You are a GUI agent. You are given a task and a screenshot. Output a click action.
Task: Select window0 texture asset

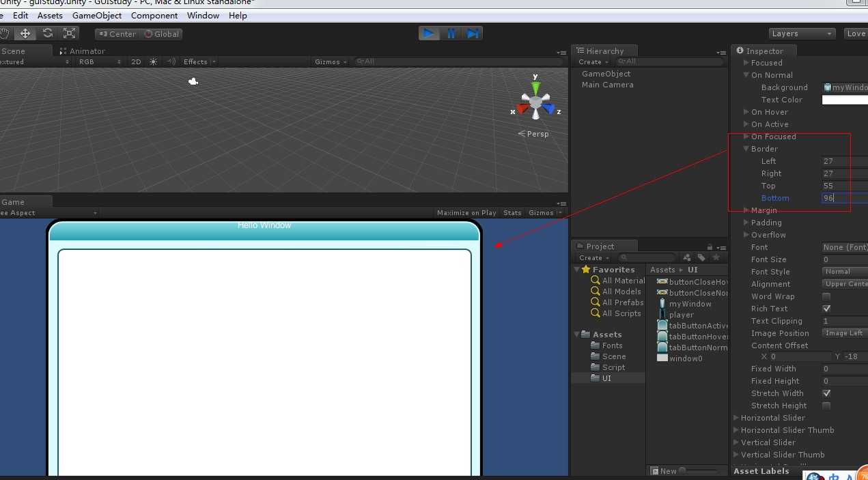(680, 358)
